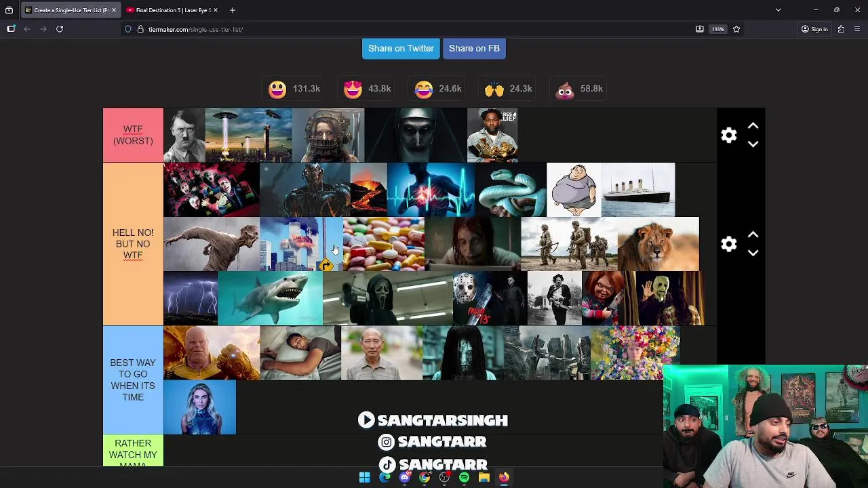React with the laughing tears emoji
Viewport: 868px width, 488px height.
(x=424, y=89)
